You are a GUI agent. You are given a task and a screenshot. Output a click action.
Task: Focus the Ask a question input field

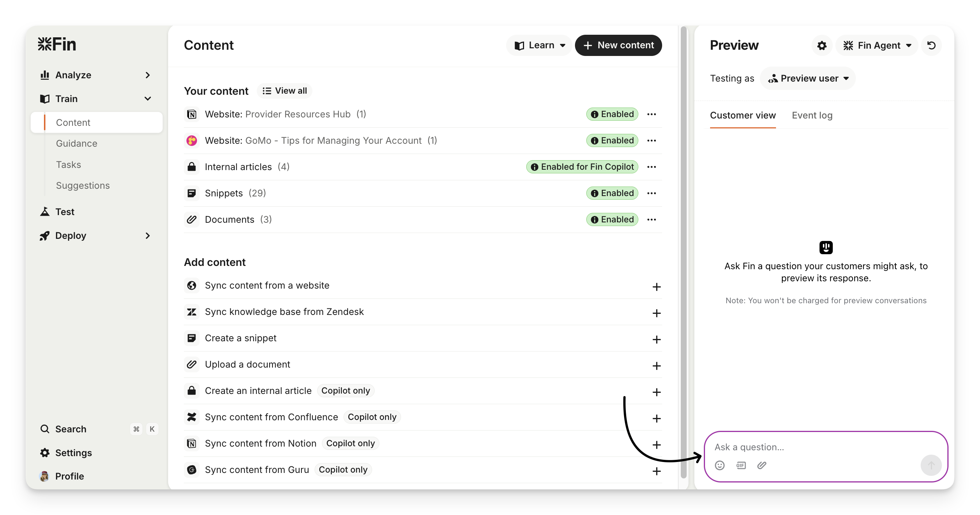coord(814,447)
